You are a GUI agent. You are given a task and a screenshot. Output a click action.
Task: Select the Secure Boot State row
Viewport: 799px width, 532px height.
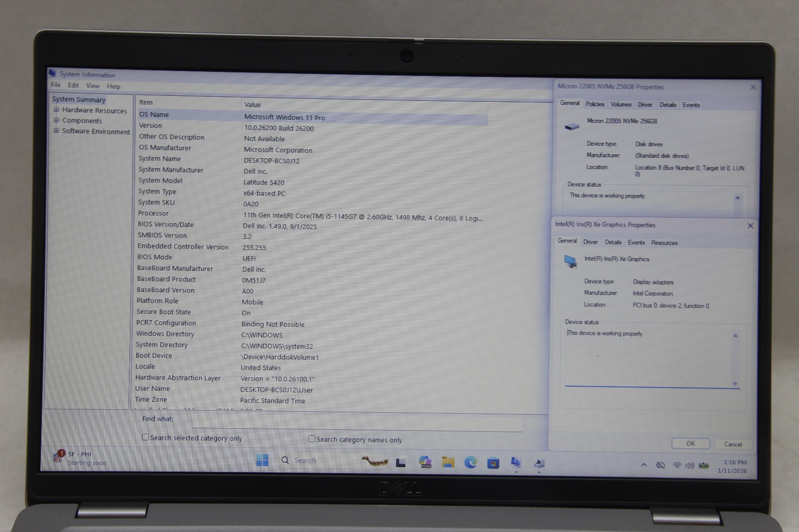click(x=311, y=312)
